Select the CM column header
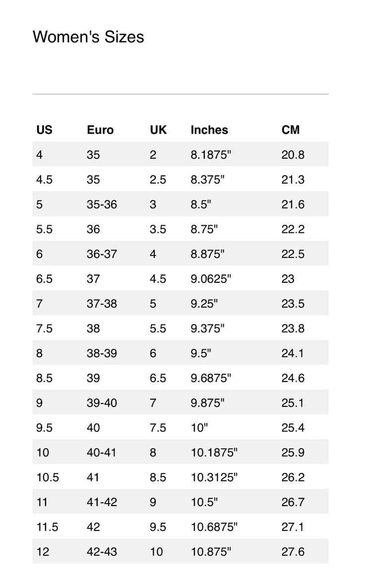 [x=291, y=130]
